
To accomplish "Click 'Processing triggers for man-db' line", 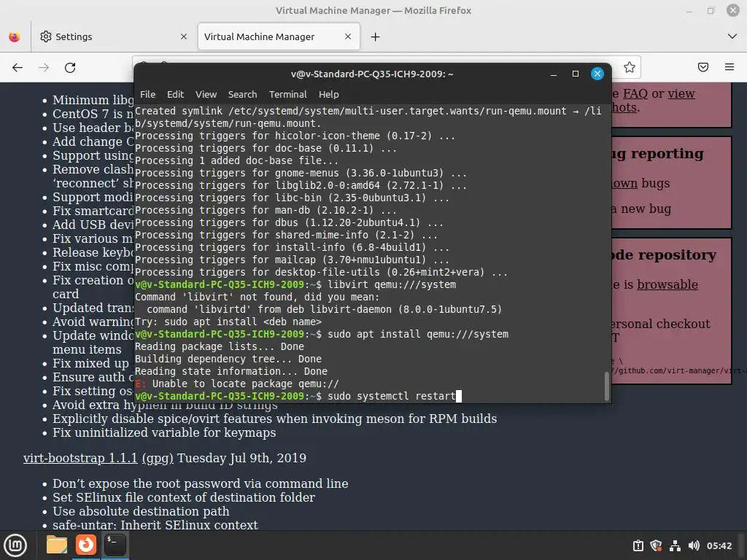I will pos(266,211).
